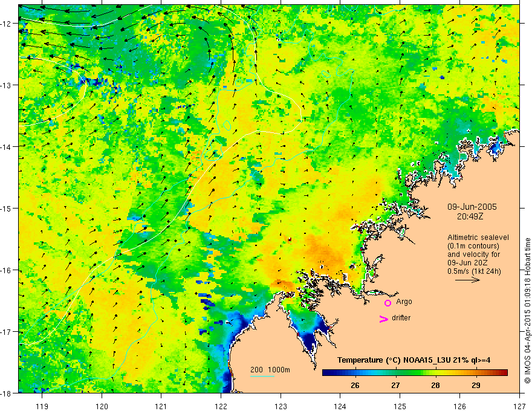Click the longitude axis label '125'
This screenshot has height=411, width=532.
[400, 406]
